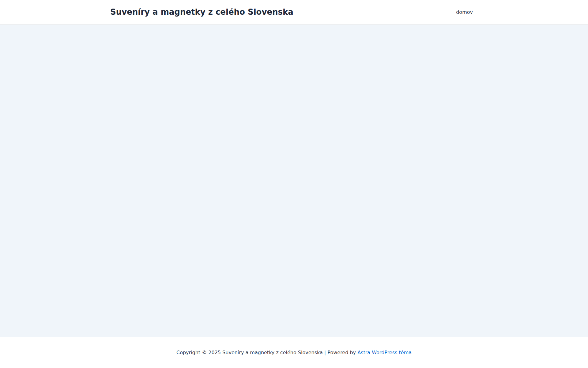The image size is (588, 368).
Task: Open Astra WordPress téma from the footer
Action: click(384, 352)
